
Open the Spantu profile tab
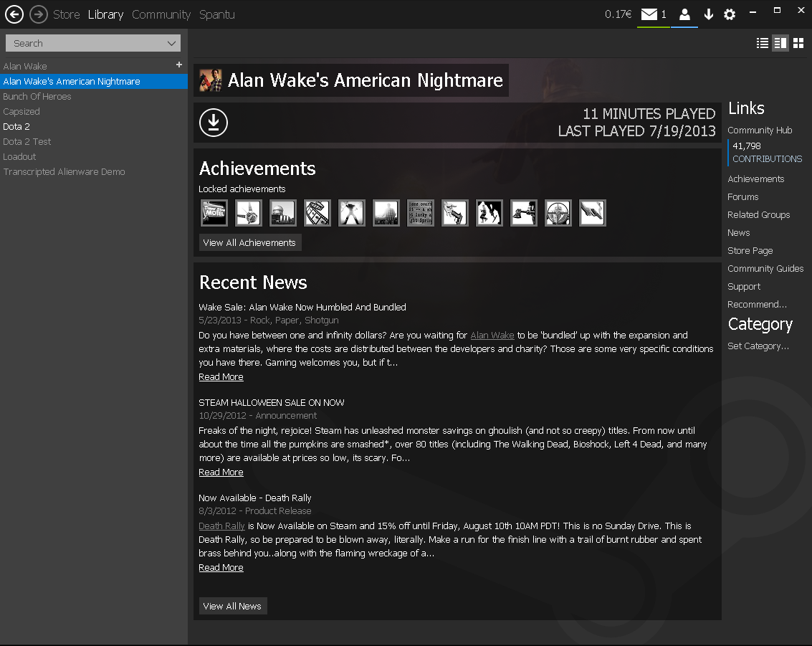[217, 14]
